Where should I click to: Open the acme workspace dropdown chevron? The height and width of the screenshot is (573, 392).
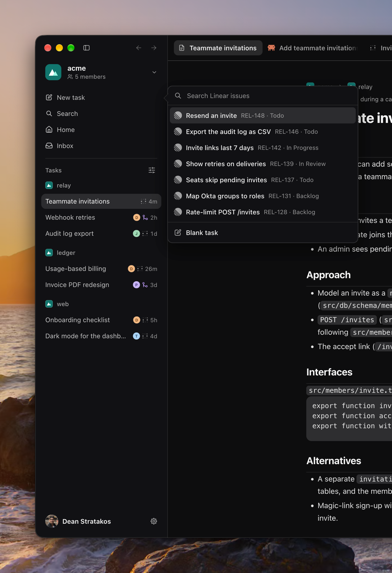click(x=154, y=72)
